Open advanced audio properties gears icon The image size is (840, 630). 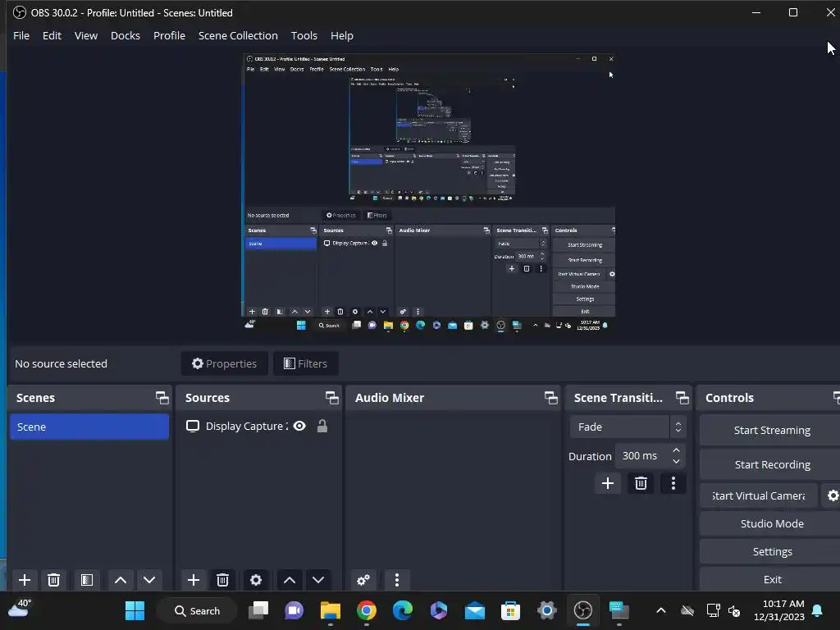click(x=363, y=580)
